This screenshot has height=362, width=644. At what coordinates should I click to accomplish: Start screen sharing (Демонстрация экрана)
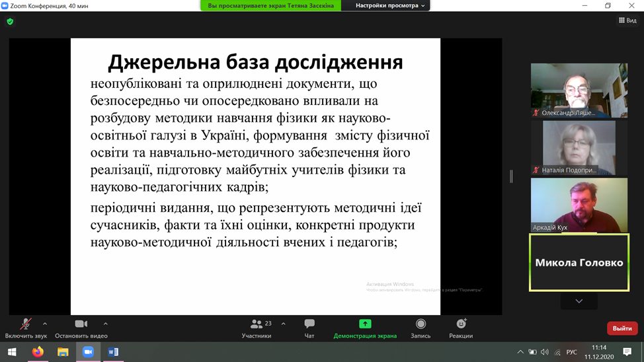(365, 328)
